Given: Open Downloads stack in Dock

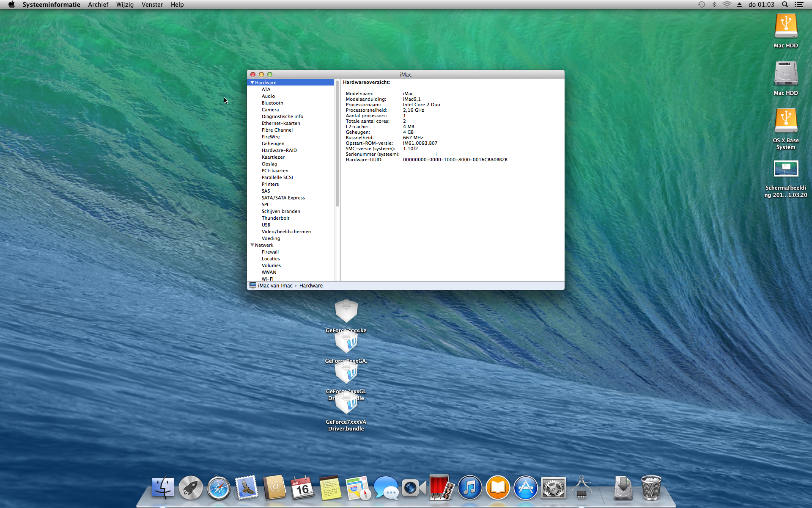Looking at the screenshot, I should click(623, 488).
